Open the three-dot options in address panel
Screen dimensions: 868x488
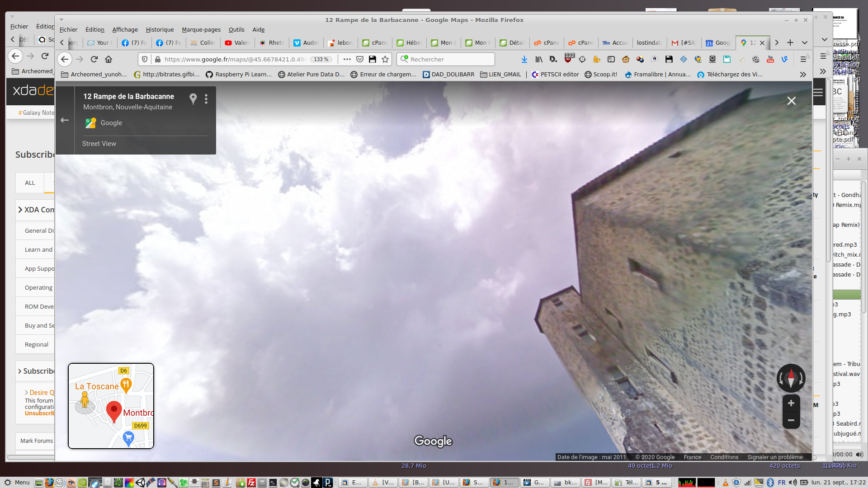tap(206, 99)
